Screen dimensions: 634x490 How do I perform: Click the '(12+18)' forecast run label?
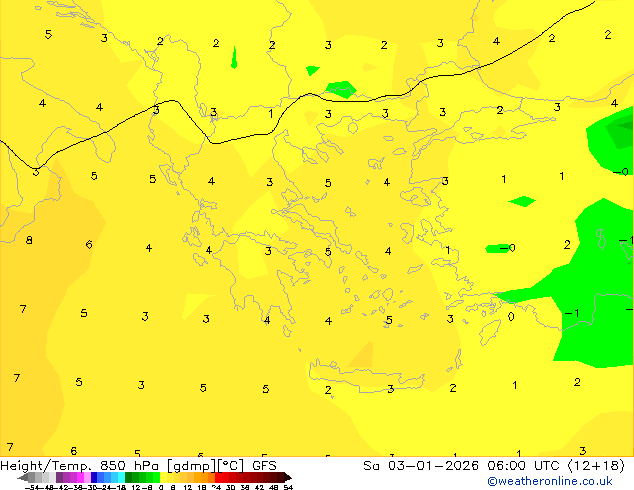pyautogui.click(x=596, y=466)
